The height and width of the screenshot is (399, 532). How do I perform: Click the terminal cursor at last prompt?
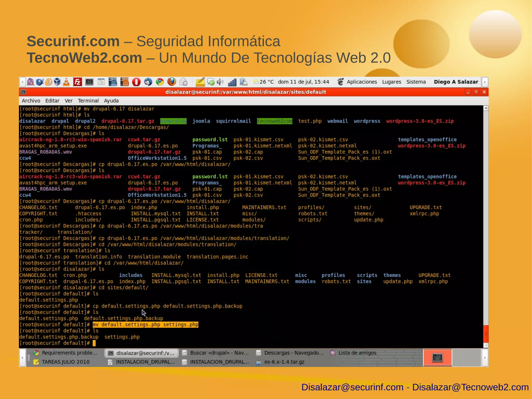pyautogui.click(x=94, y=343)
